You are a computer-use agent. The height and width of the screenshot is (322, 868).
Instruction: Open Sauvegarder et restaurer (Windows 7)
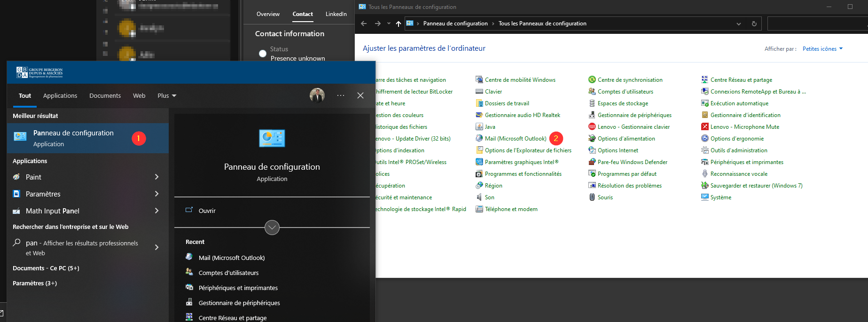coord(752,186)
